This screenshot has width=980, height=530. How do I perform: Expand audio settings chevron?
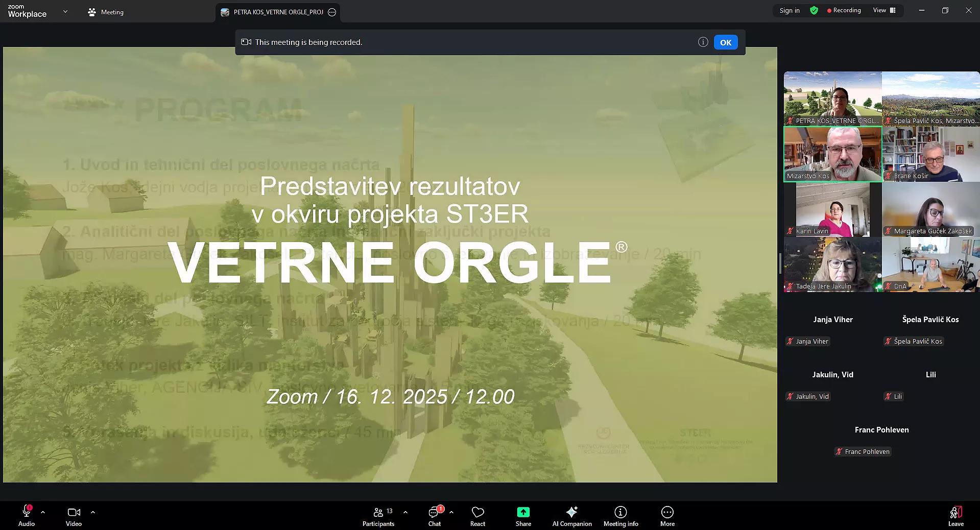click(43, 512)
